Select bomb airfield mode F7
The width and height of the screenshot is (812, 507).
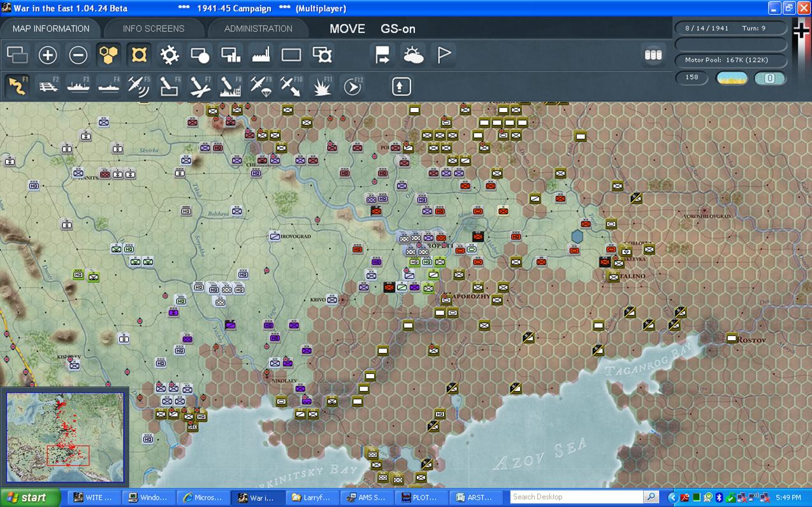(x=200, y=86)
